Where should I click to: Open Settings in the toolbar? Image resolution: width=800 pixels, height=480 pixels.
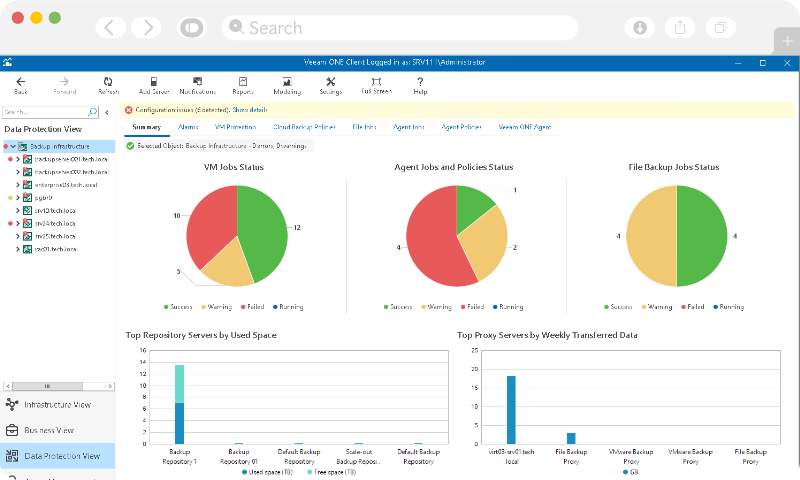331,82
